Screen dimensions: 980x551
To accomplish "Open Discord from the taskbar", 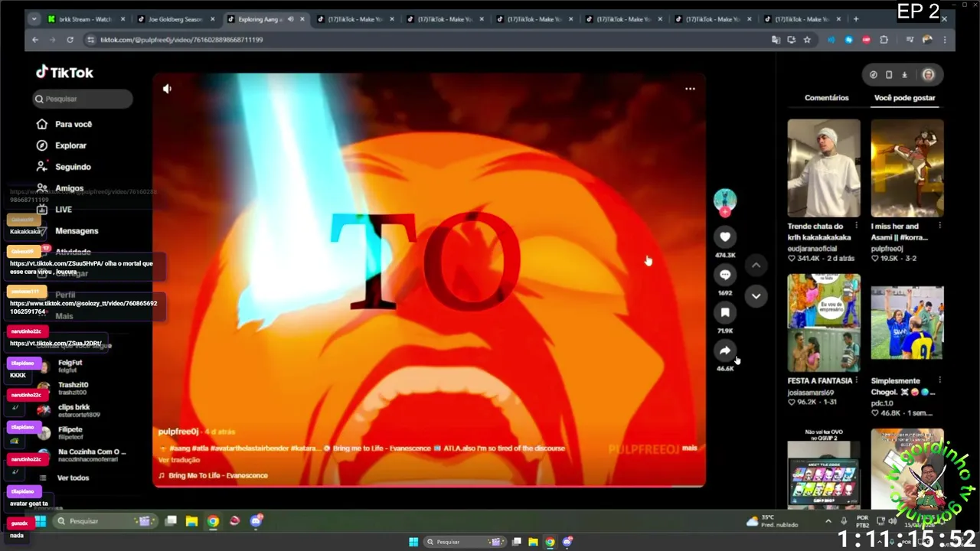I will tap(256, 521).
